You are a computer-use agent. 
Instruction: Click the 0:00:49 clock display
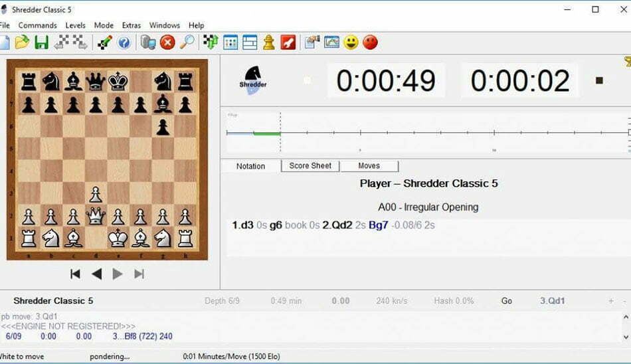click(385, 80)
